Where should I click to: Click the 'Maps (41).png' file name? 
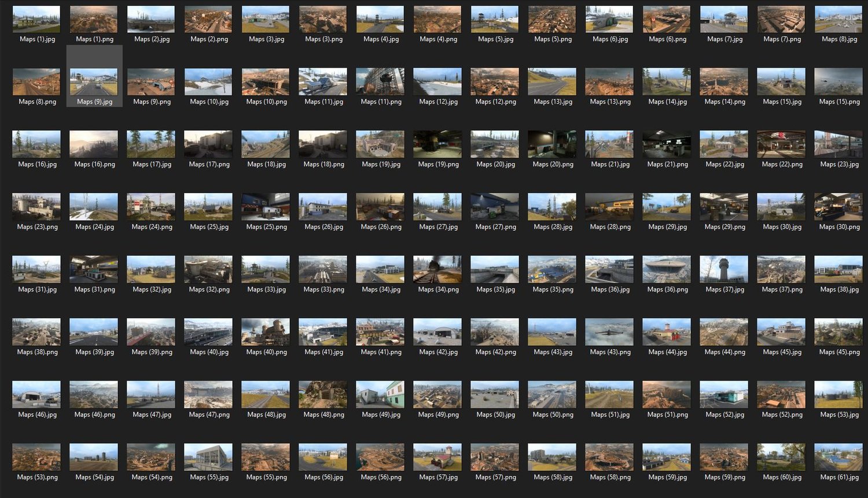(381, 352)
